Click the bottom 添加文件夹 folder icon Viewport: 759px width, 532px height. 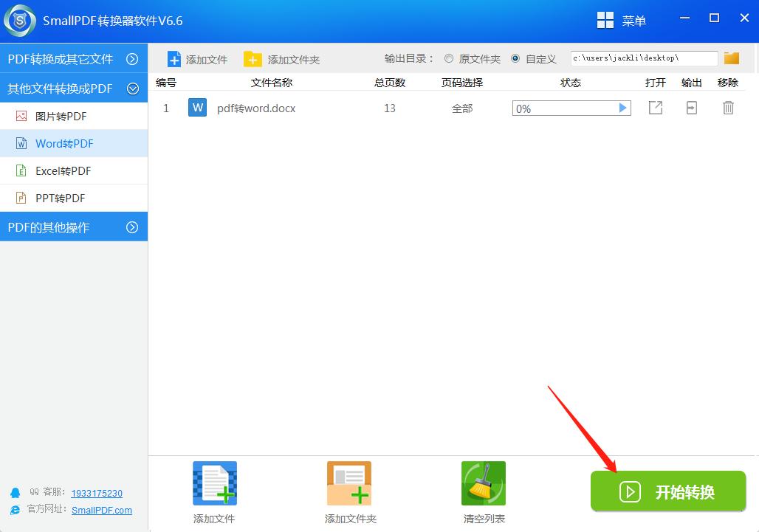point(348,483)
